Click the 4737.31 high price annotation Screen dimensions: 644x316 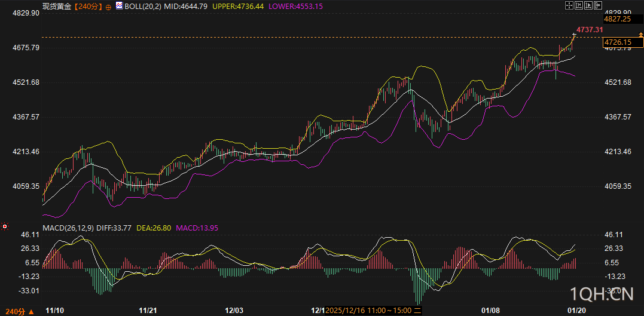point(589,29)
